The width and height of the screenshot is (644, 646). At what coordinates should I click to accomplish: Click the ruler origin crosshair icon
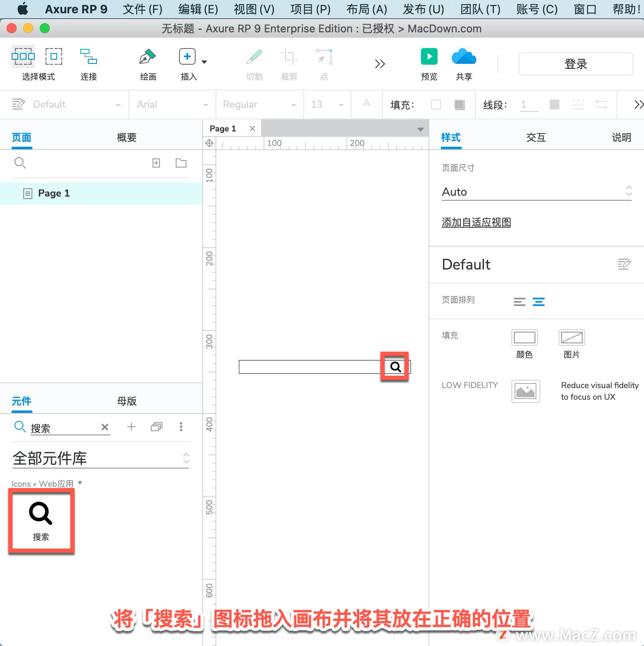(x=209, y=143)
